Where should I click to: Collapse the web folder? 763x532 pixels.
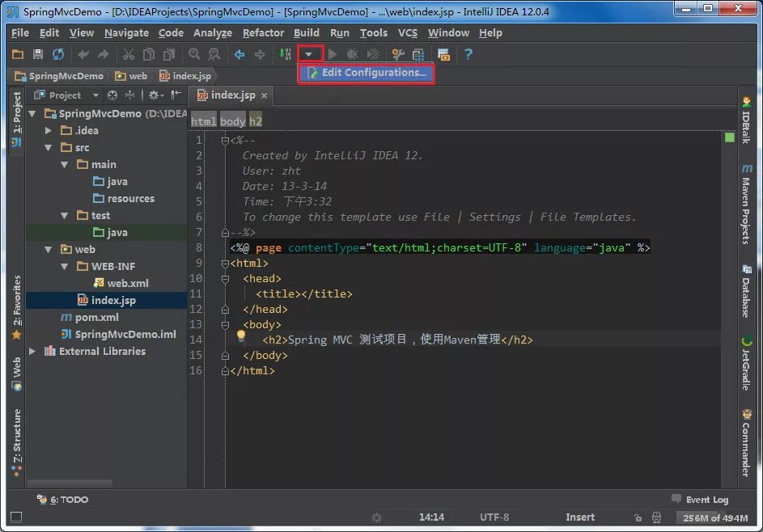49,250
